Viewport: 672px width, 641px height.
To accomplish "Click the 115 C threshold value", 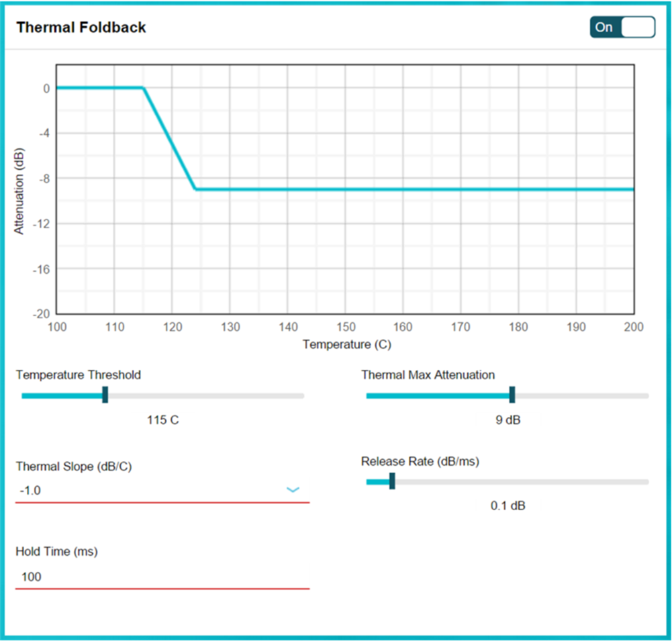I will pos(163,420).
